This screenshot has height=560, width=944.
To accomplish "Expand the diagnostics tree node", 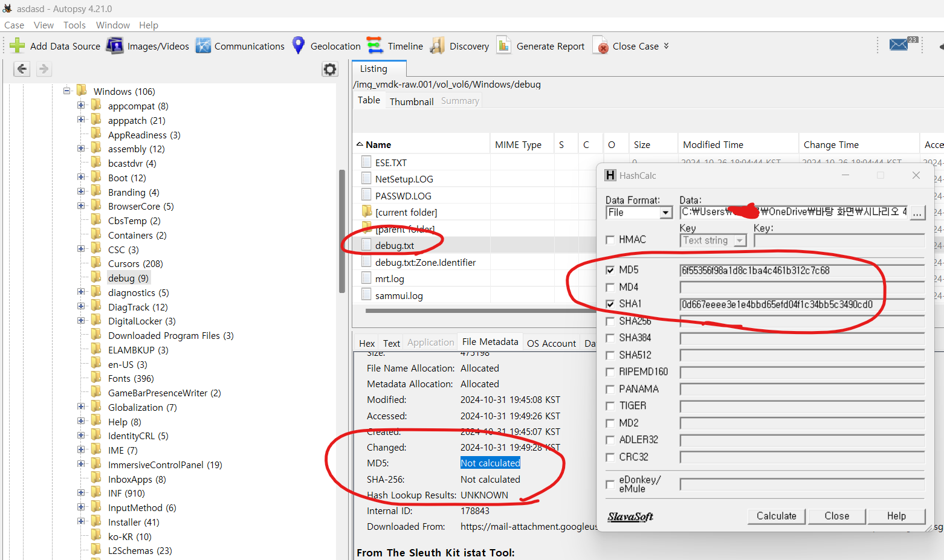I will (81, 292).
